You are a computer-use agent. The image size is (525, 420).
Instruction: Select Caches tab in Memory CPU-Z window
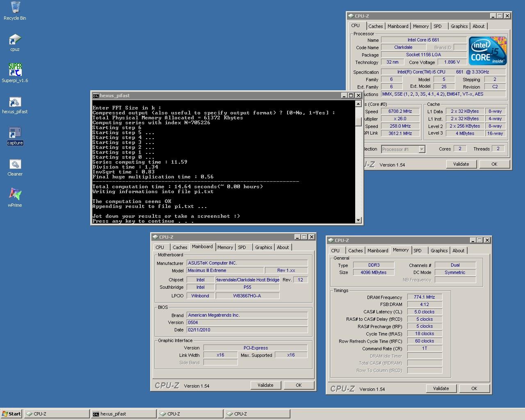355,251
